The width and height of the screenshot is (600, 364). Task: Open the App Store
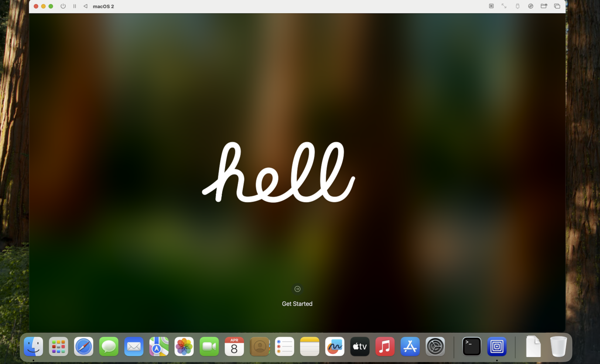[x=410, y=346]
